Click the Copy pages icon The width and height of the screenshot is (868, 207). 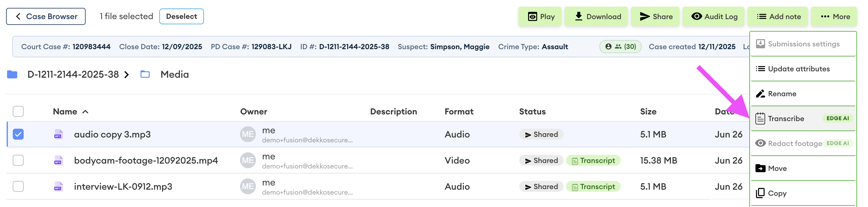[x=760, y=193]
